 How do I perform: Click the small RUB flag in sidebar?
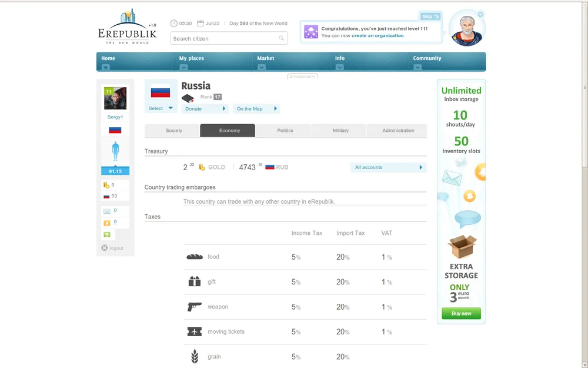tap(106, 196)
